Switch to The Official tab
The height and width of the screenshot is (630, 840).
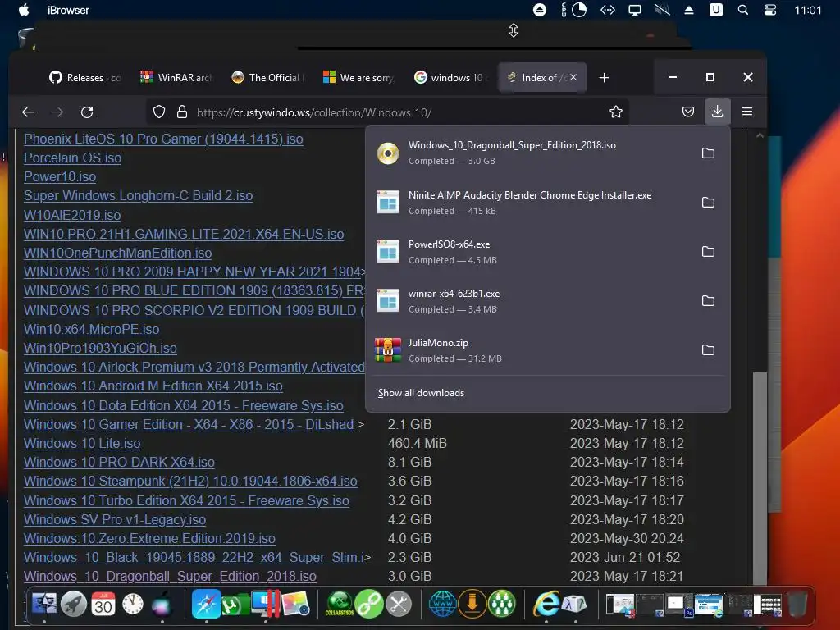[268, 78]
